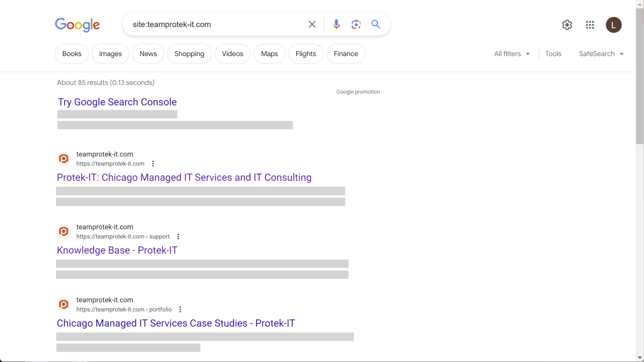The width and height of the screenshot is (644, 362).
Task: Click Google logo to go home
Action: pos(77,25)
